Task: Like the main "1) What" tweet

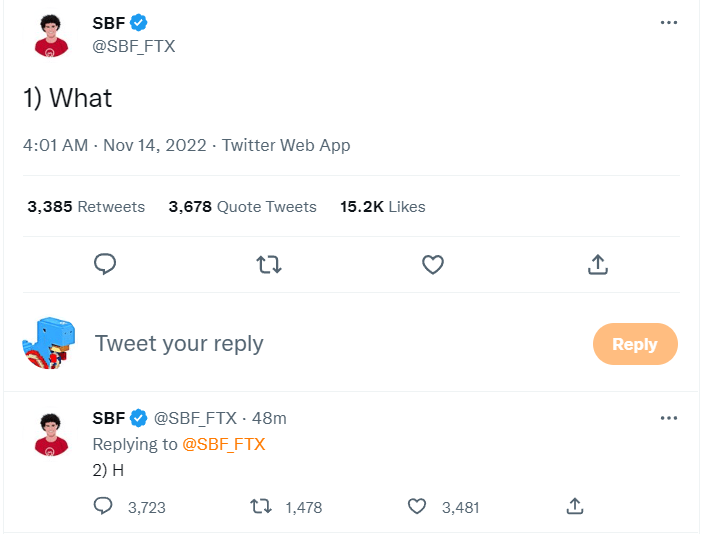Action: (432, 264)
